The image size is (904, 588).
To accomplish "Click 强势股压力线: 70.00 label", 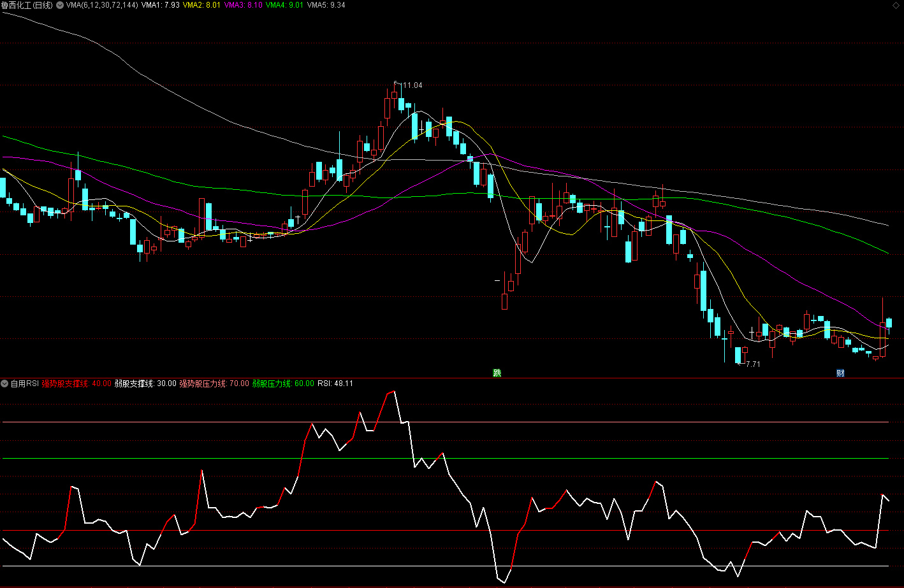I will pyautogui.click(x=214, y=384).
